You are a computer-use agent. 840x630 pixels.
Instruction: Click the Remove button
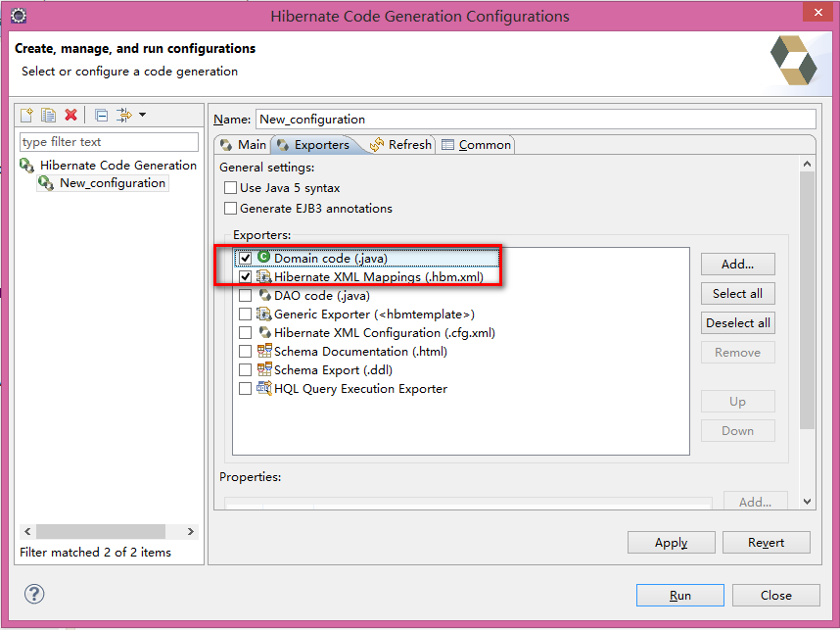[737, 353]
